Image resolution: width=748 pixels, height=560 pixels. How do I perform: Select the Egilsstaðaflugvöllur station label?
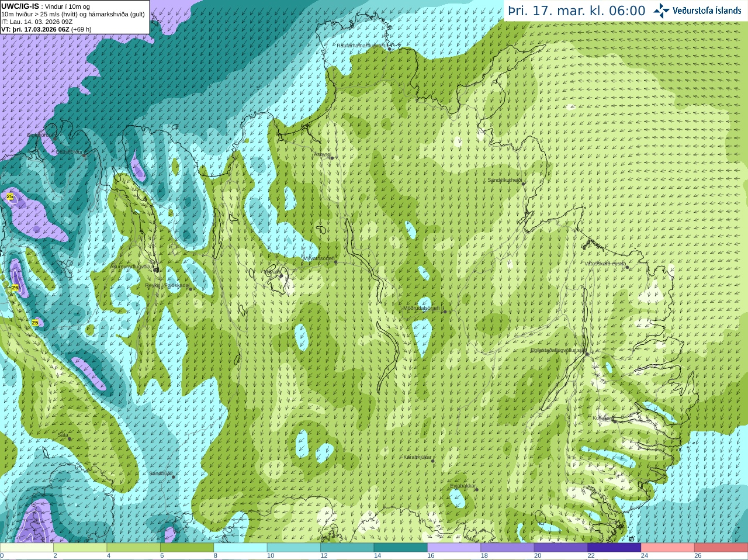click(557, 350)
